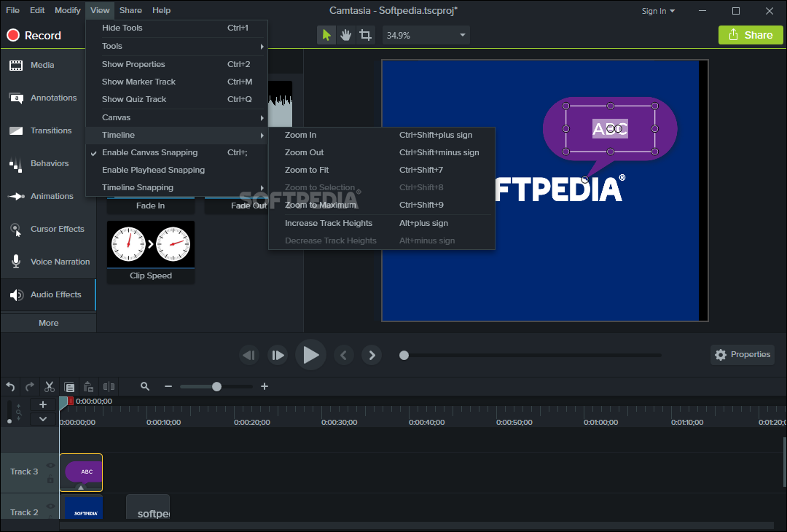Open the Modify menu
Screen dimensions: 787x532
pos(67,10)
